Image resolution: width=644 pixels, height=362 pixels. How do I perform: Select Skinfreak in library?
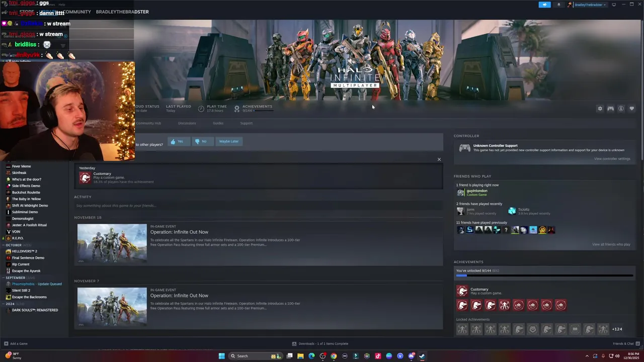point(19,173)
